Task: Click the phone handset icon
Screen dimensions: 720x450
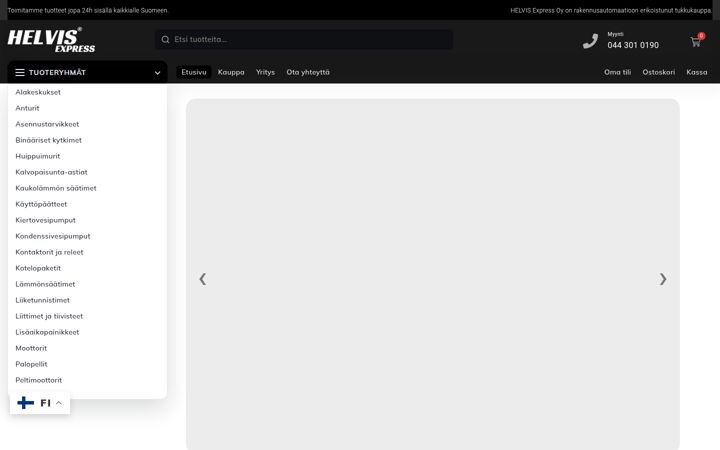Action: [591, 41]
